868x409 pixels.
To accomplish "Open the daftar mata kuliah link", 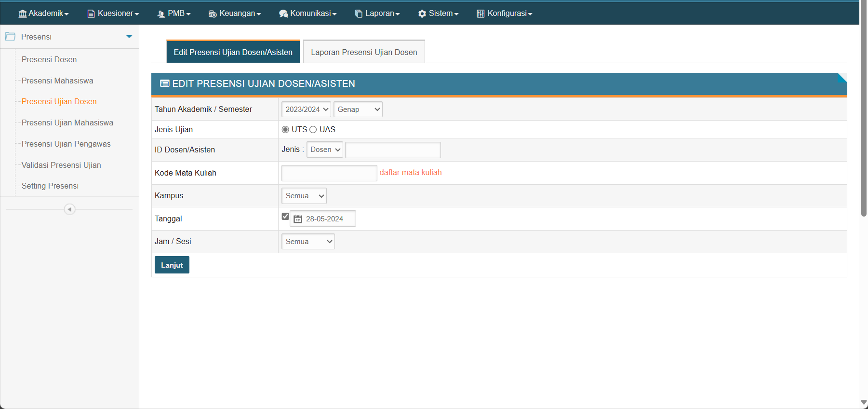I will 411,173.
